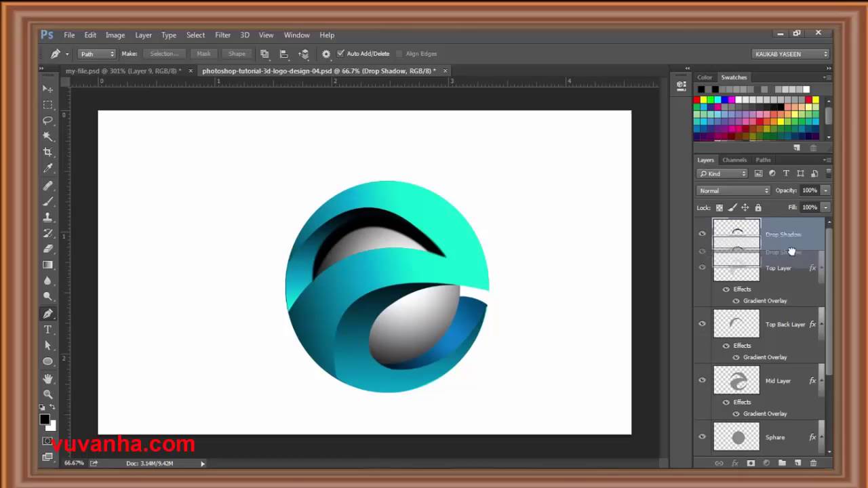The width and height of the screenshot is (868, 488).
Task: Click Add layer style fx icon at the bottom of the Layers panel
Action: click(x=734, y=463)
